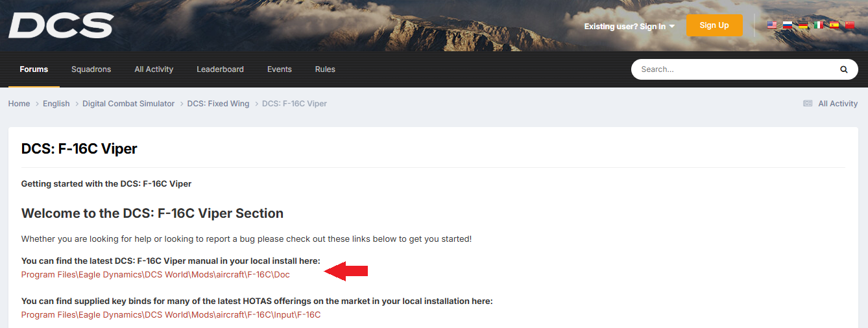This screenshot has width=868, height=328.
Task: Click Welcome to the DCS: F-16C Viper Section heading
Action: (x=152, y=213)
